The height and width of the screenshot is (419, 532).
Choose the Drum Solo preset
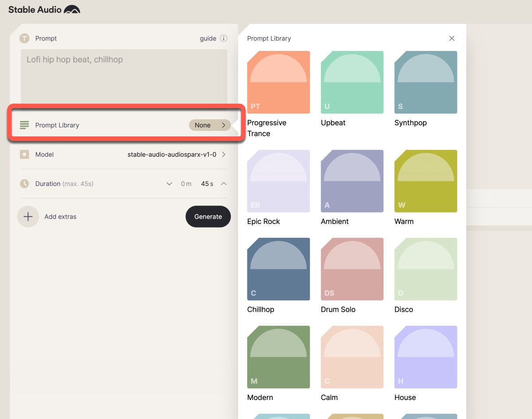(352, 269)
